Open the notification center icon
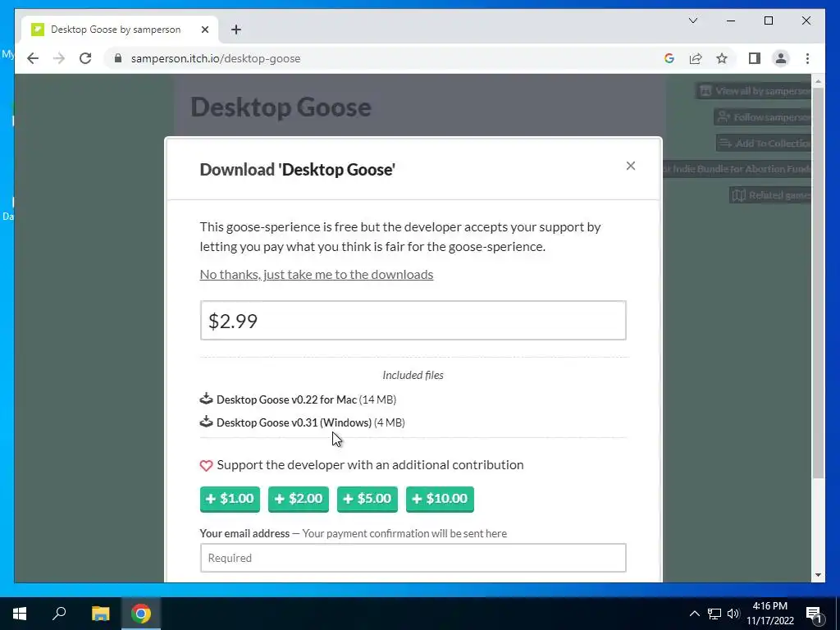Viewport: 840px width, 630px height. (814, 614)
